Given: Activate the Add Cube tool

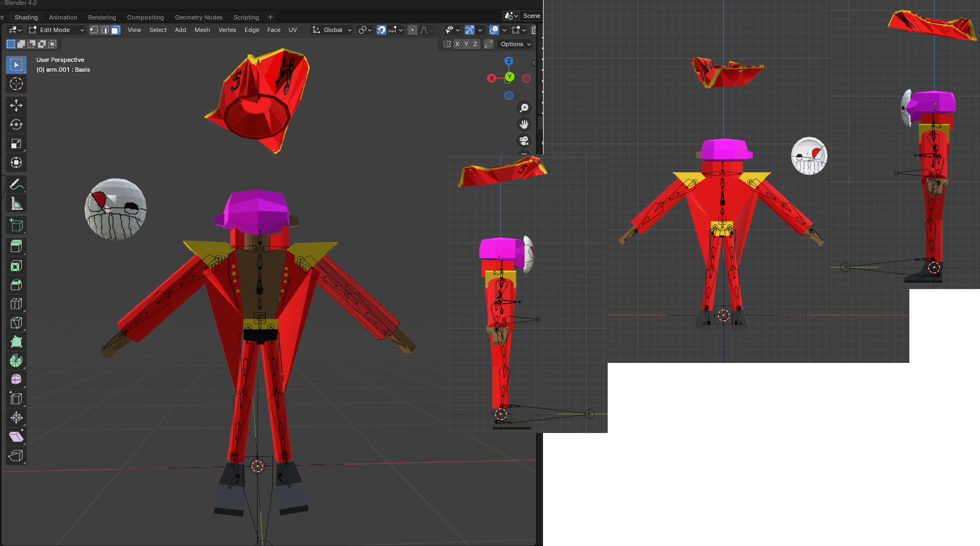Looking at the screenshot, I should (x=16, y=225).
